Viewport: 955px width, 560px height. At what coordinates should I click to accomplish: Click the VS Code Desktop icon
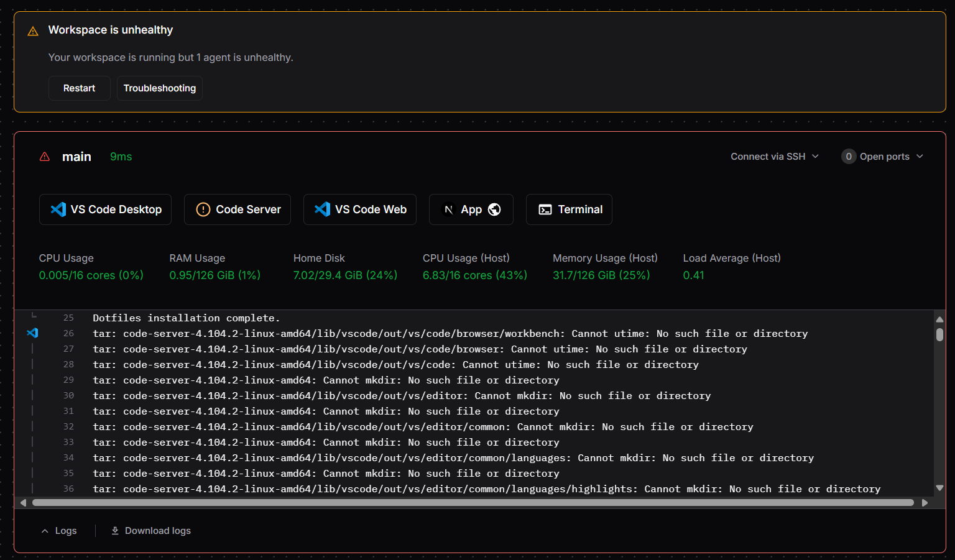(58, 209)
